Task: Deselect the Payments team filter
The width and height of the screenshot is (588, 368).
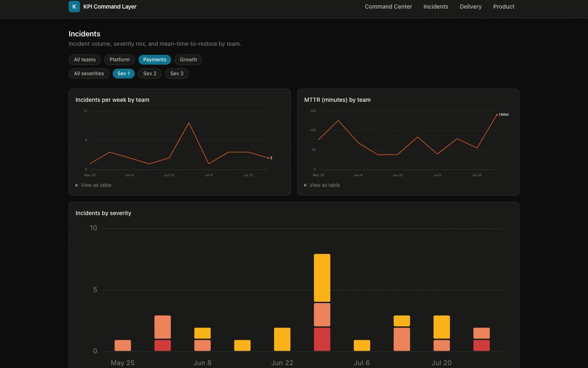Action: [x=155, y=60]
